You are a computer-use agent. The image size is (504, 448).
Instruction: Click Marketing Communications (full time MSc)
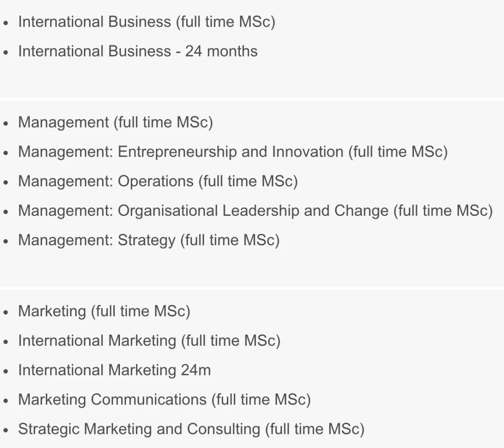164,399
